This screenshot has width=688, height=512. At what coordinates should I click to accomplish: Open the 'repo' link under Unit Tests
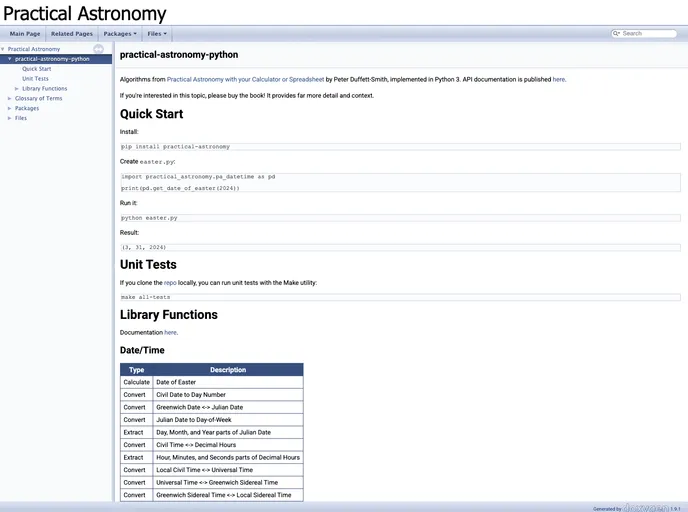point(170,283)
